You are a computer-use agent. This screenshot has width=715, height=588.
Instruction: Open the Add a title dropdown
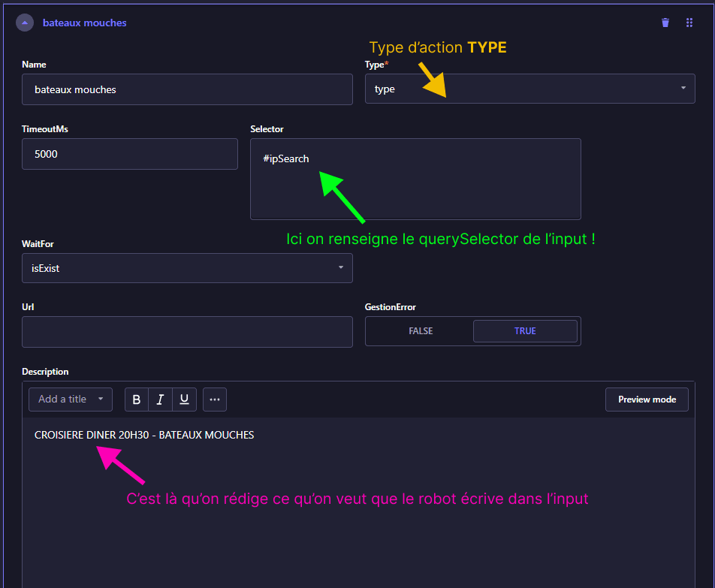tap(71, 400)
